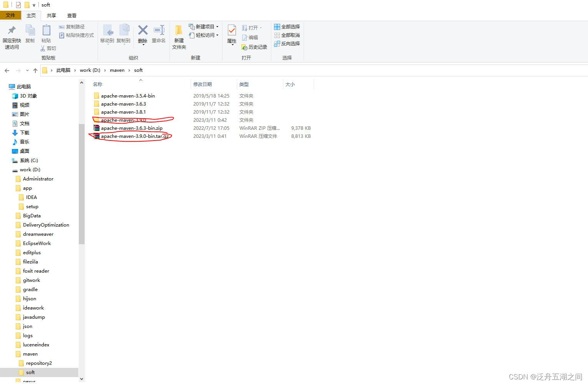Click navigation pane scroll up arrow
The height and width of the screenshot is (384, 588).
click(81, 83)
